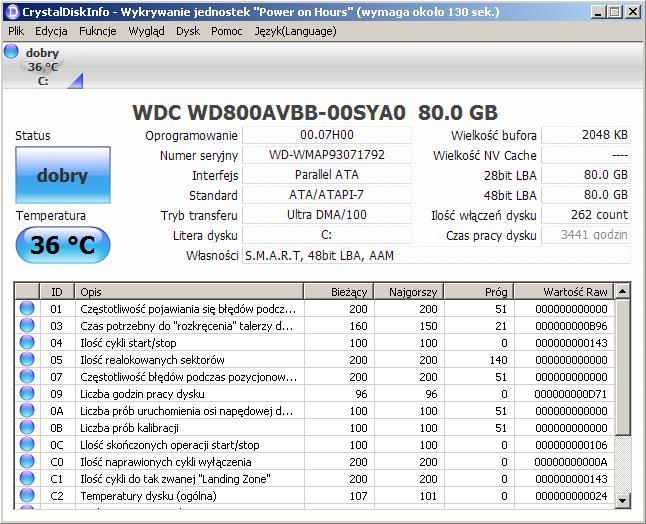Sort by the Wartość Raw column header
The image size is (646, 524).
(x=564, y=292)
